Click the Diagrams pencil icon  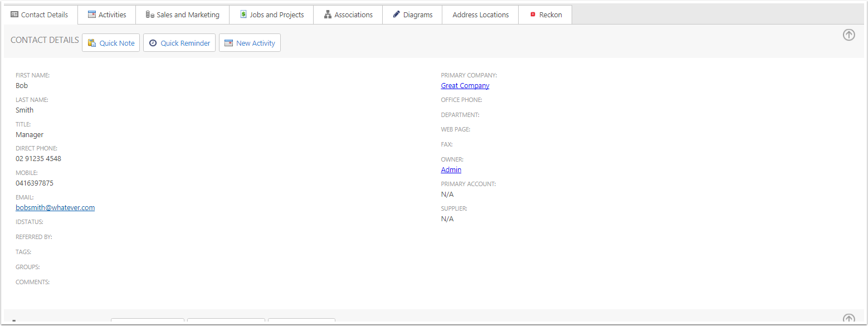(x=397, y=14)
